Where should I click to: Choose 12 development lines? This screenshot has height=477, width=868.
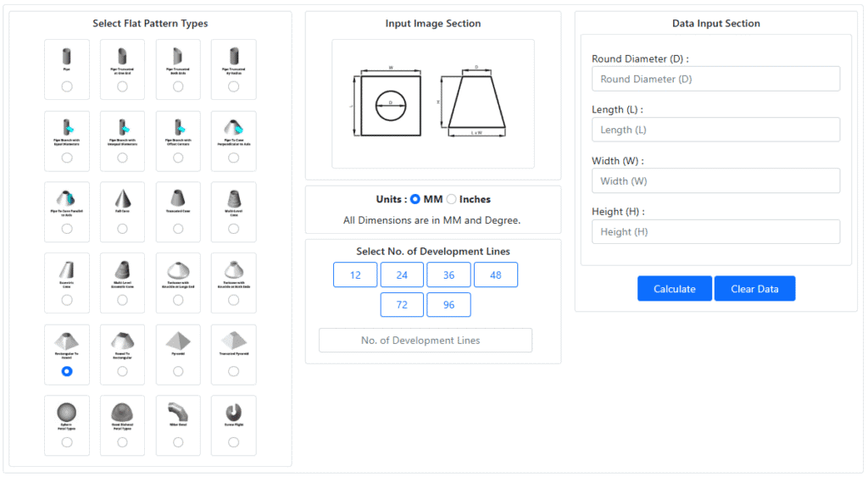(355, 275)
